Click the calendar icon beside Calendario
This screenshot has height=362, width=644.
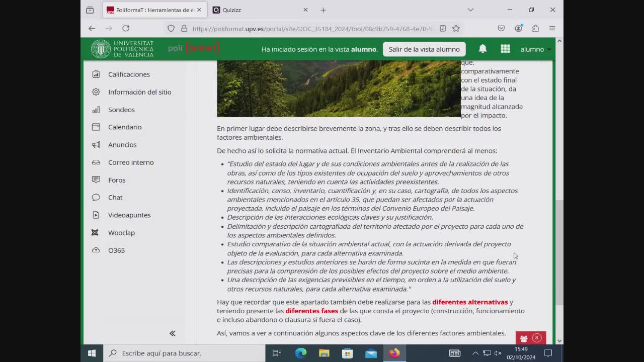(x=96, y=127)
